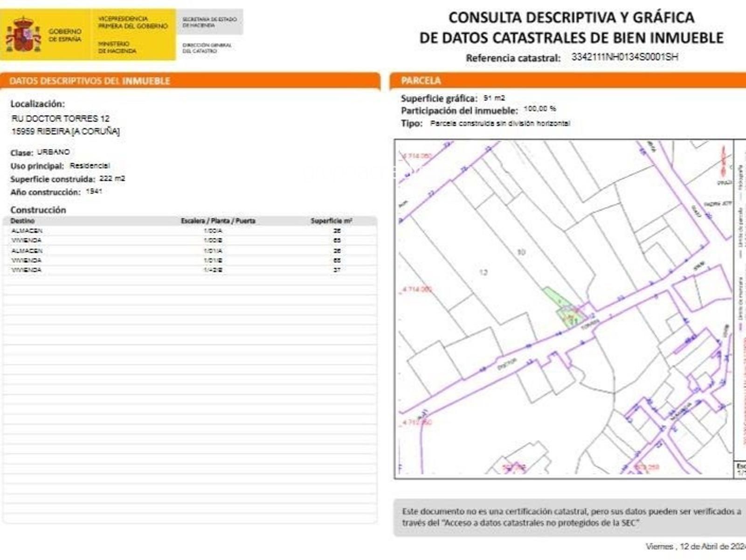Click the Escalera / Planta / Puerta header
The height and width of the screenshot is (560, 746).
pos(218,221)
